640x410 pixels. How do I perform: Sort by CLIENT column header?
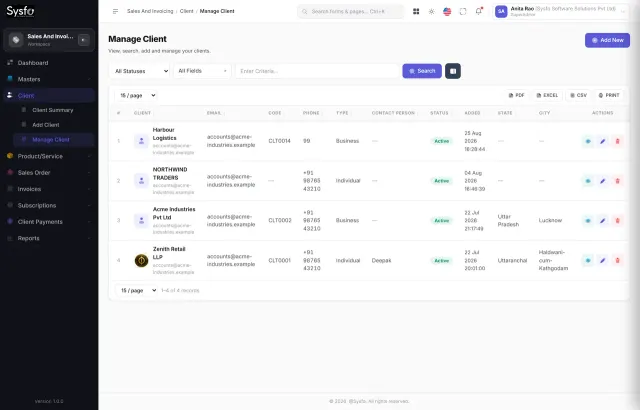pyautogui.click(x=142, y=113)
